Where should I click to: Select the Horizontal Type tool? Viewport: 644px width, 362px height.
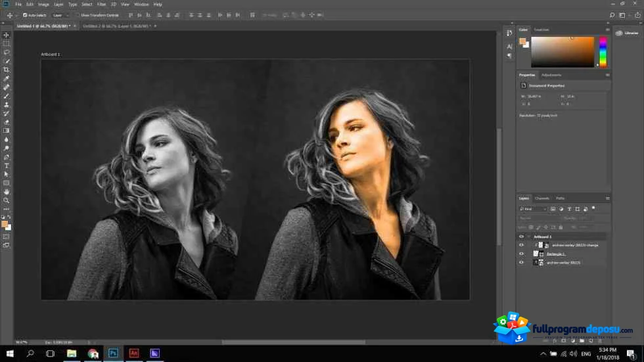6,166
